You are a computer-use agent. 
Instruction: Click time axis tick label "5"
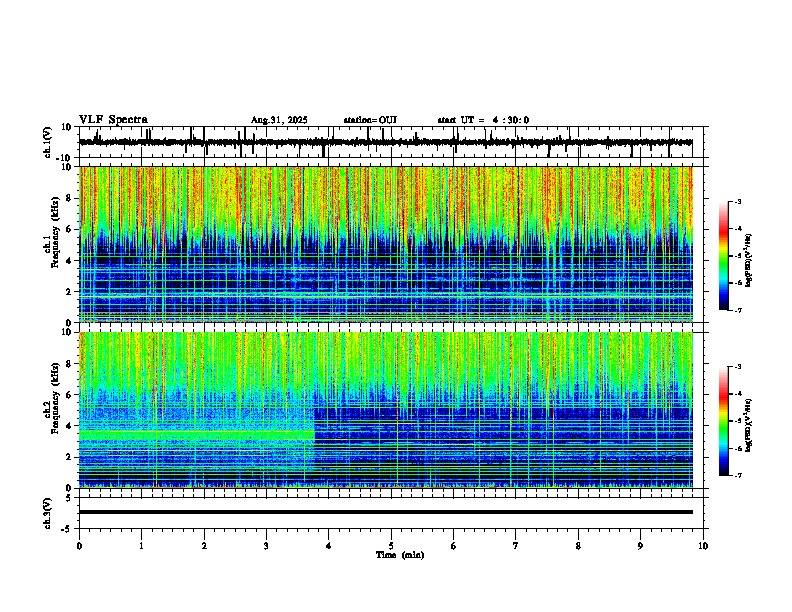(391, 546)
